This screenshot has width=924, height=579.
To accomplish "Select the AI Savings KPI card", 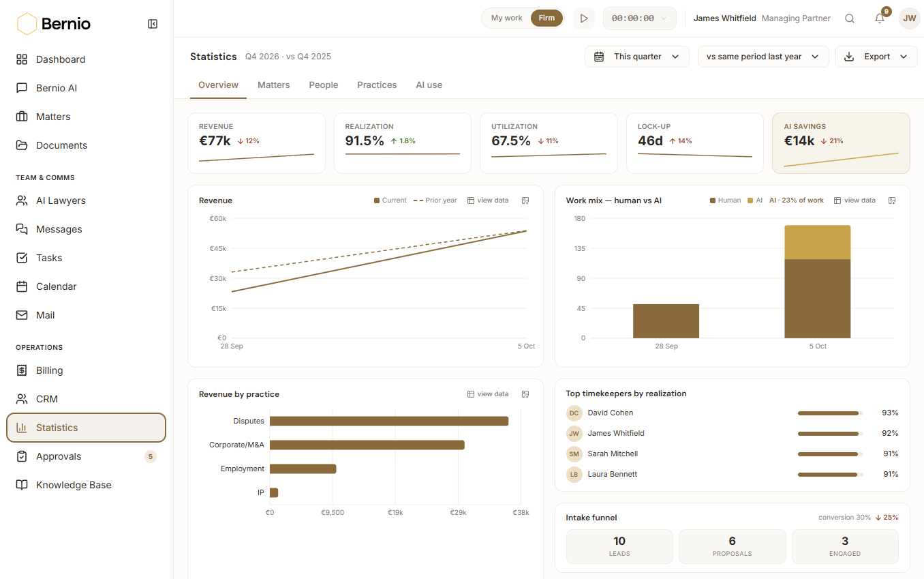I will pos(841,143).
